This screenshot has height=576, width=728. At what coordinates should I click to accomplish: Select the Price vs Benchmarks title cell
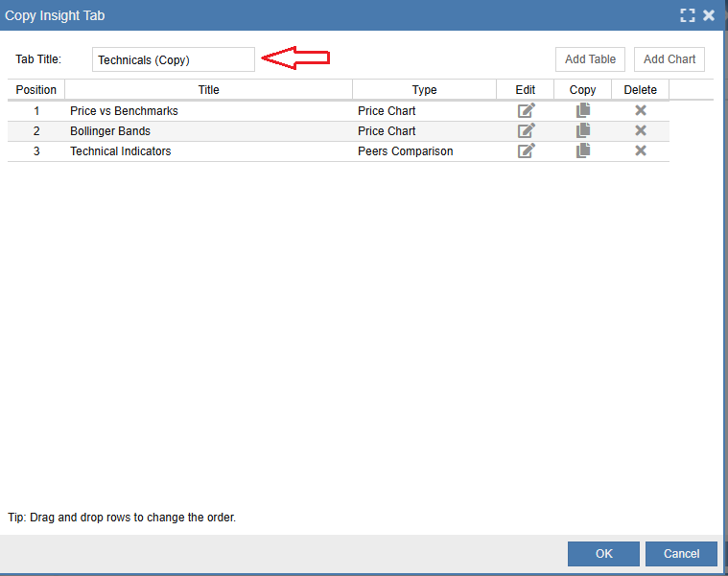click(208, 111)
